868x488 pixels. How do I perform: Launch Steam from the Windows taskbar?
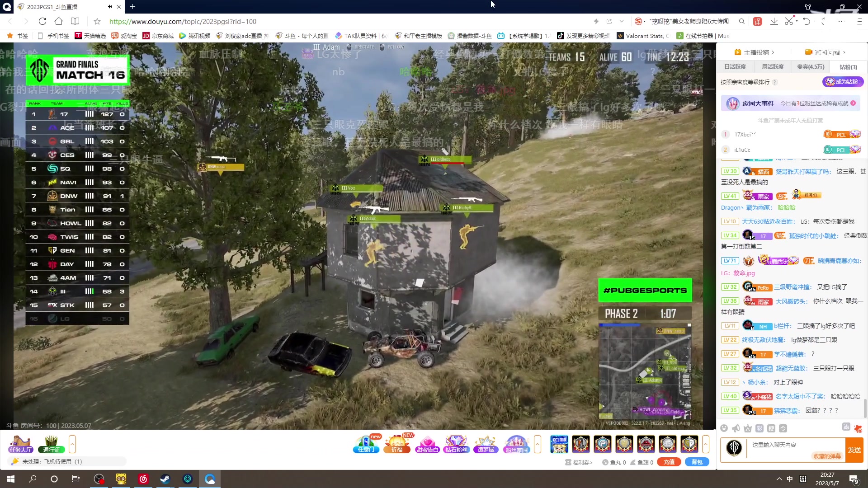(165, 479)
